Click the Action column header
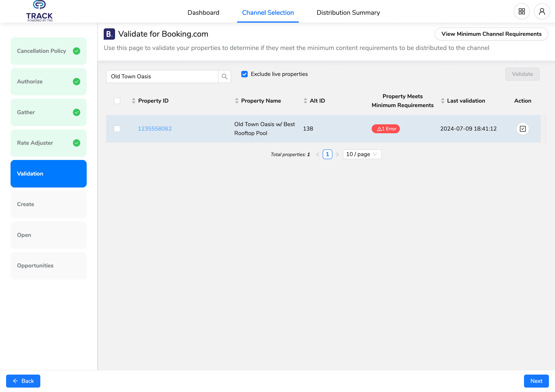The image size is (555, 392). coord(523,101)
